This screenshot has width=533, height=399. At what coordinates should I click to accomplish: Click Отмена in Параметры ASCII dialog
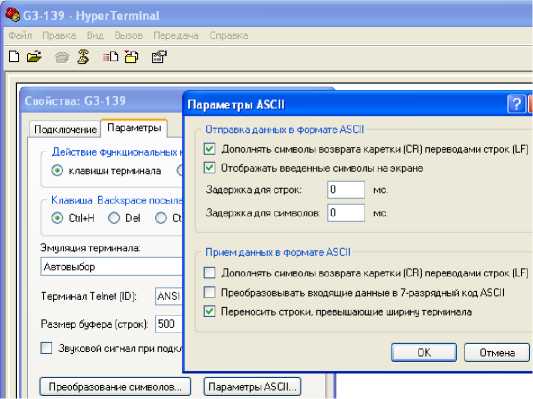pos(497,352)
